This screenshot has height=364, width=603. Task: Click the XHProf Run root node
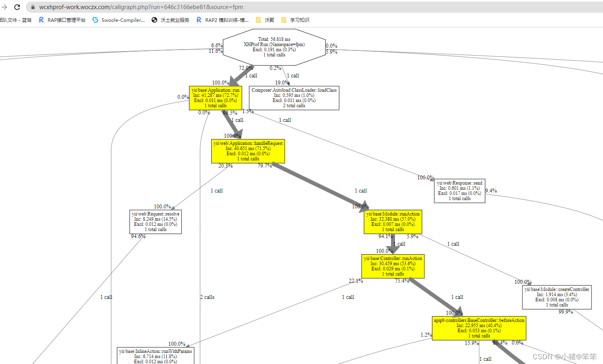pos(274,47)
